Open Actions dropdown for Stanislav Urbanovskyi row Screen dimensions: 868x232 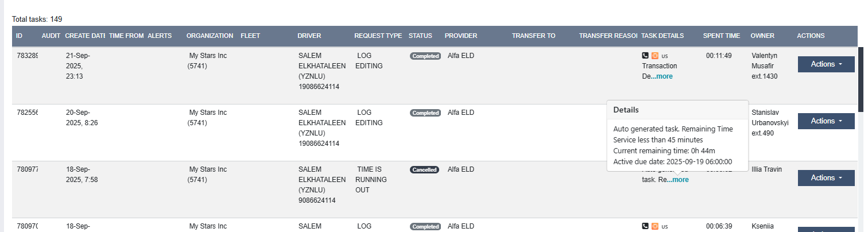[x=826, y=121]
